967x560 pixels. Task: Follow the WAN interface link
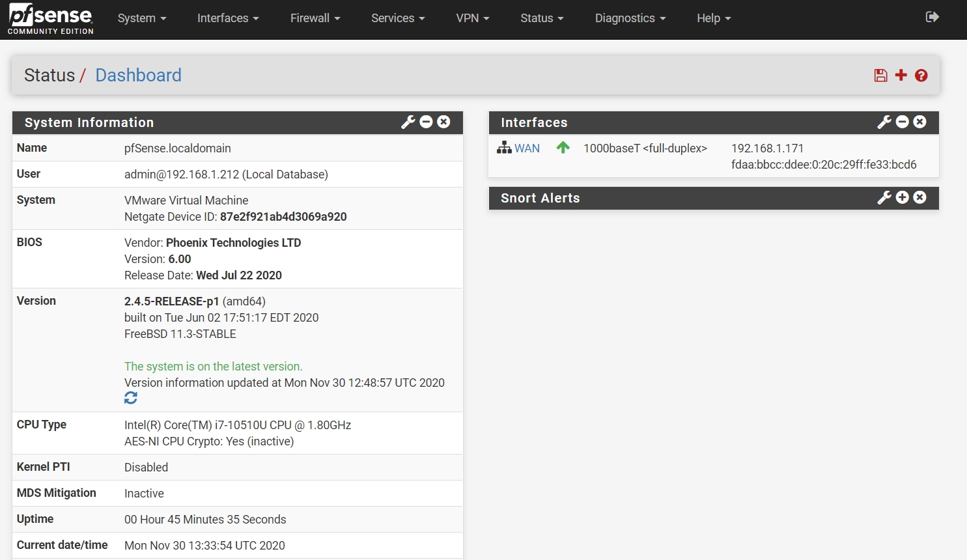(527, 148)
